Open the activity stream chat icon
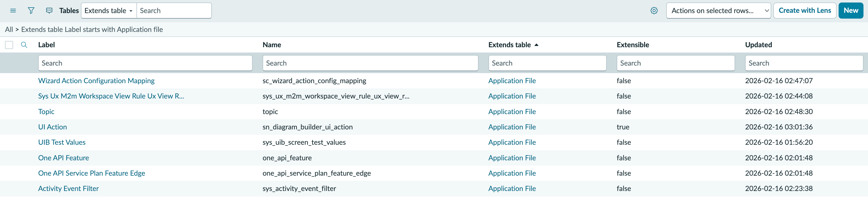This screenshot has width=868, height=197. click(x=49, y=11)
